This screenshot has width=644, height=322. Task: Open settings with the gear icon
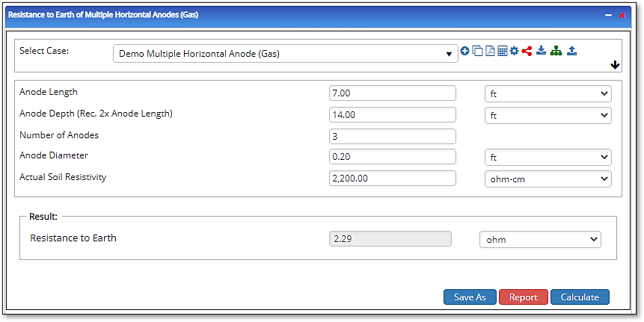514,52
